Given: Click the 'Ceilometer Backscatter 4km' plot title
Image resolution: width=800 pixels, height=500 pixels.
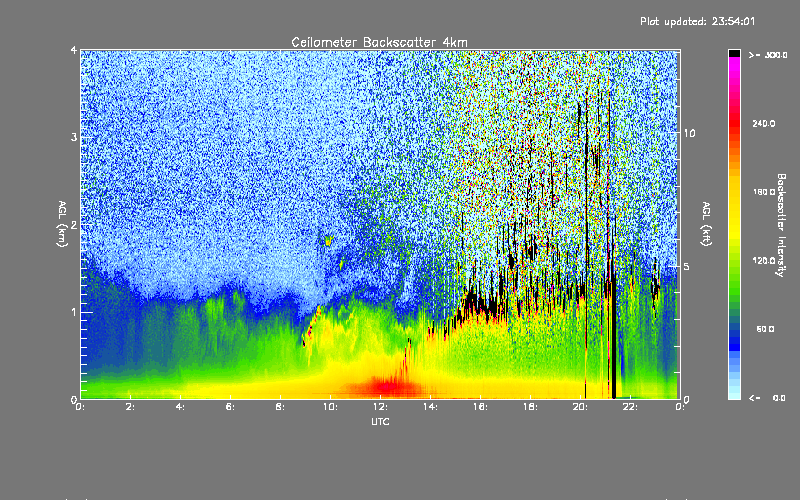Looking at the screenshot, I should coord(379,42).
